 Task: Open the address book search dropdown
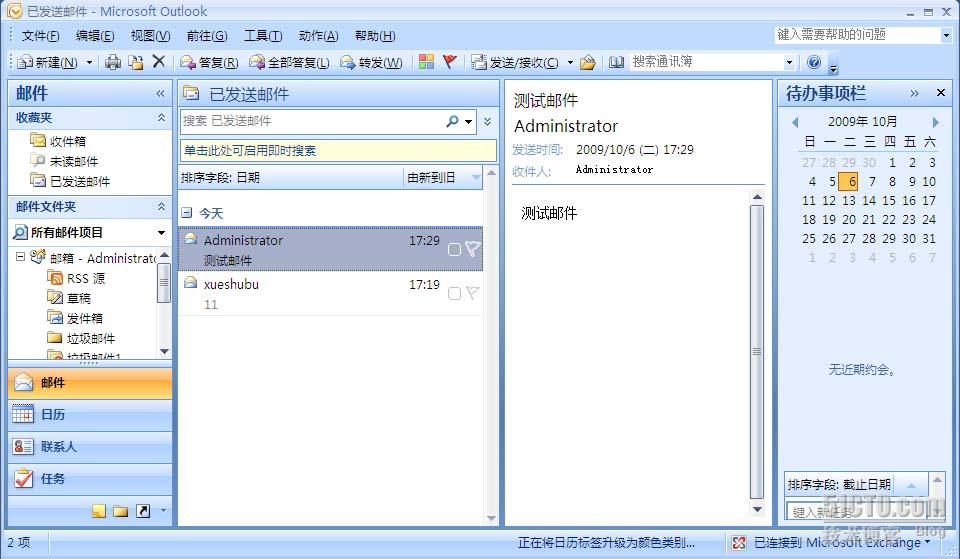pyautogui.click(x=789, y=62)
